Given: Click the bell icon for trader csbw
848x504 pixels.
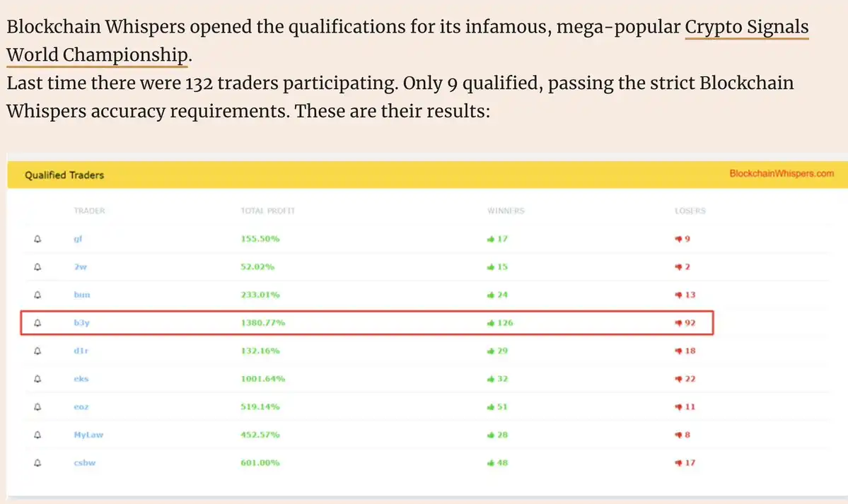Looking at the screenshot, I should click(x=37, y=463).
